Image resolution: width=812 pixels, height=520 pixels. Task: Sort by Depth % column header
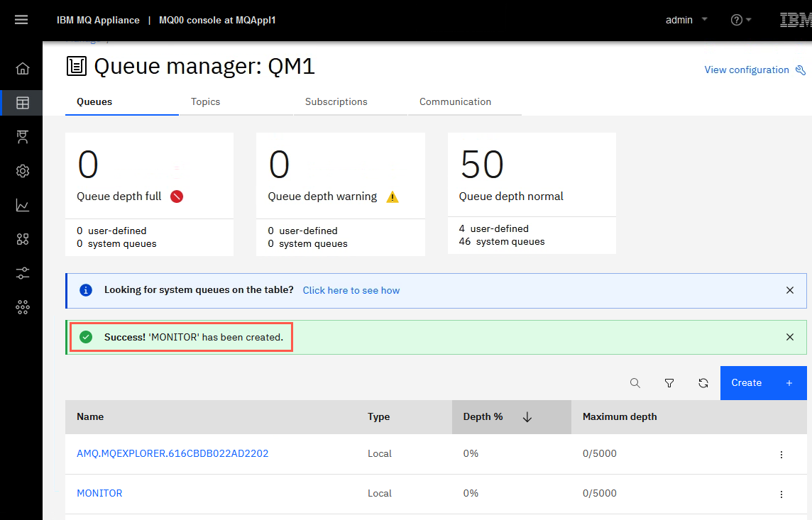pos(483,417)
